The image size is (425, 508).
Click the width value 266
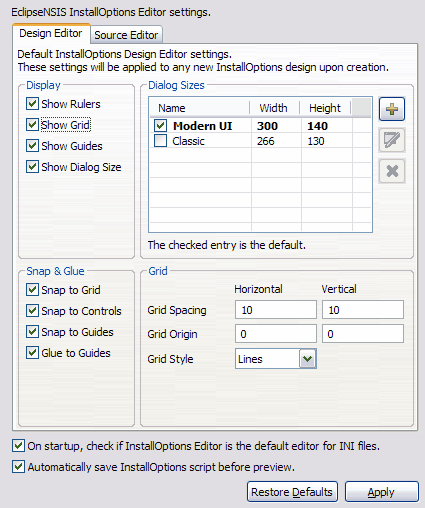point(266,141)
